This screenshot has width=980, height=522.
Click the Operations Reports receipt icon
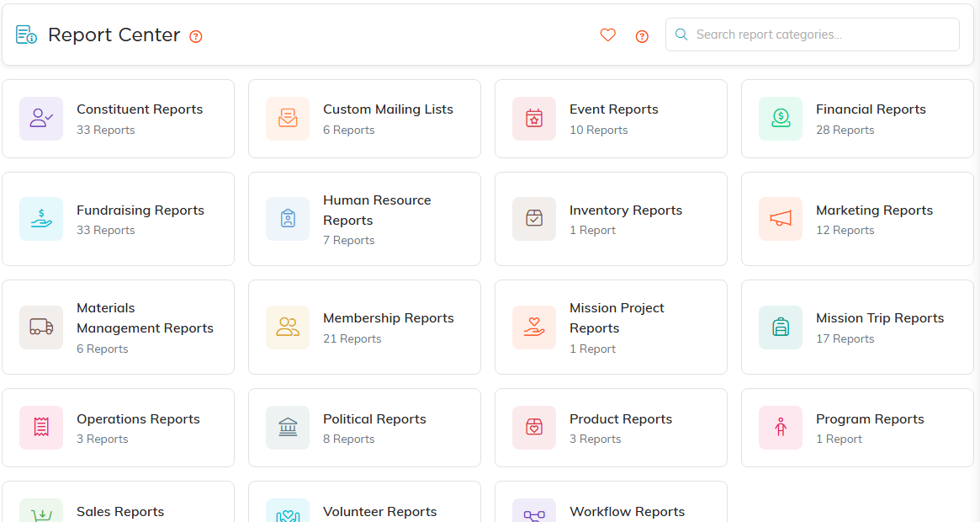pyautogui.click(x=41, y=428)
